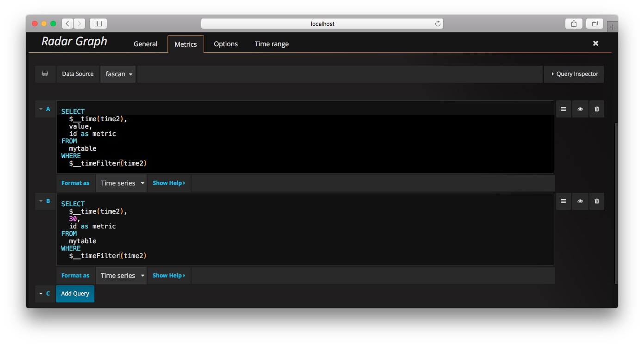Click the Add Query button
This screenshot has height=345, width=644.
tap(75, 294)
